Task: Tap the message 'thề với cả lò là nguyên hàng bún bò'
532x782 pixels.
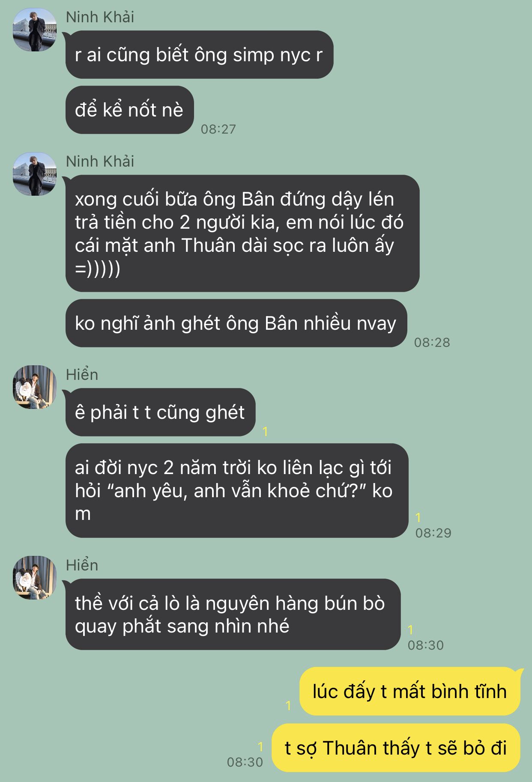Action: (x=233, y=615)
